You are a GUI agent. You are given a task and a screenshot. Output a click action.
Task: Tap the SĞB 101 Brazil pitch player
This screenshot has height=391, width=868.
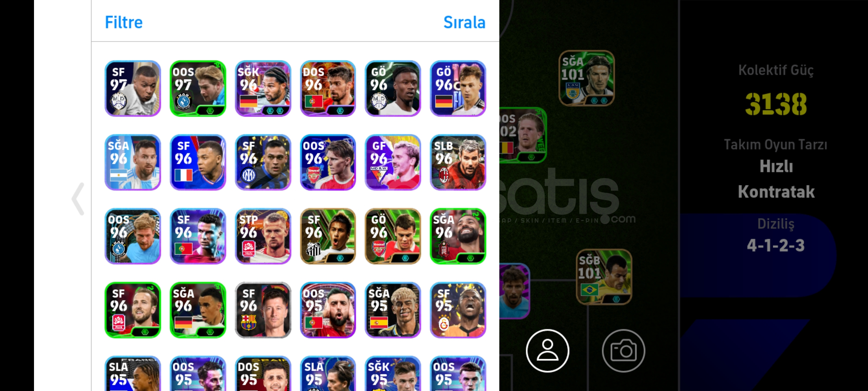click(604, 277)
